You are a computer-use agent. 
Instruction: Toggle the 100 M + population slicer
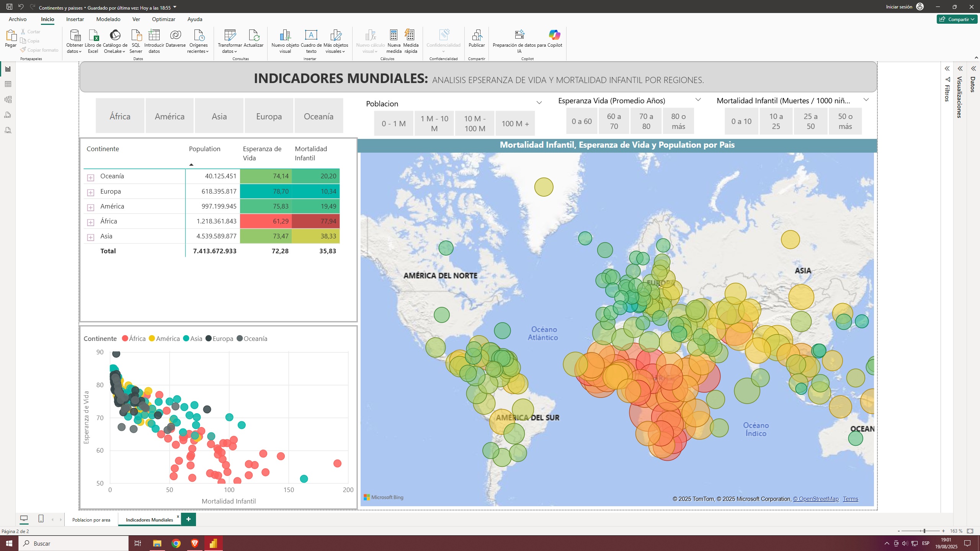click(x=515, y=124)
